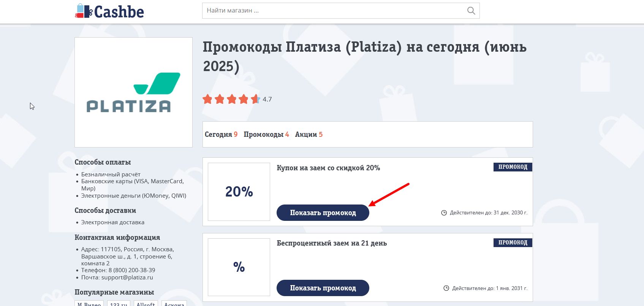
Task: Click the Электронные деньги (ЮMoney, QIWI) item
Action: [134, 196]
